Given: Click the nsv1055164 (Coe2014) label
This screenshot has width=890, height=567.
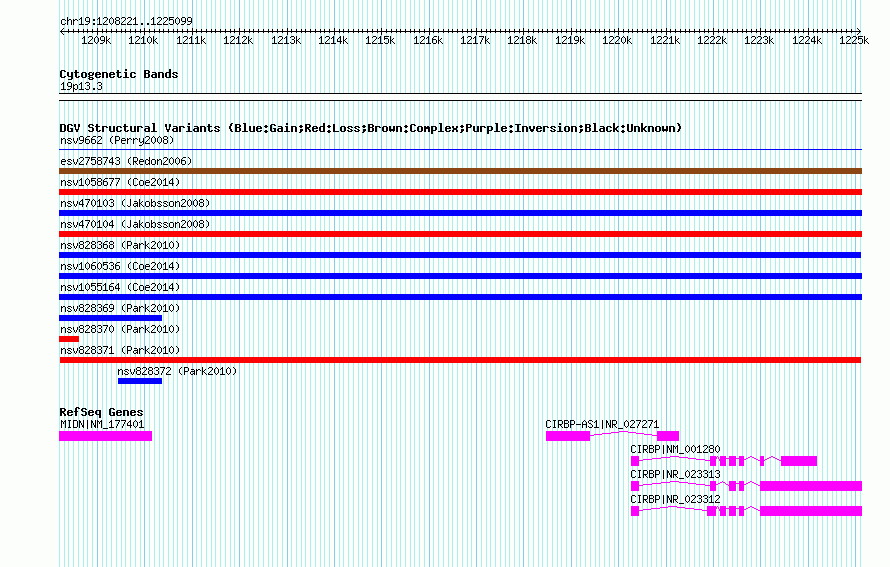Looking at the screenshot, I should [120, 287].
